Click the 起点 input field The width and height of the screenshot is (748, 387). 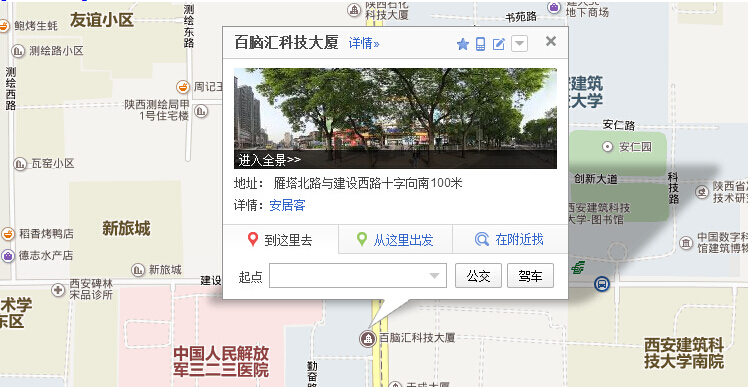(x=358, y=276)
